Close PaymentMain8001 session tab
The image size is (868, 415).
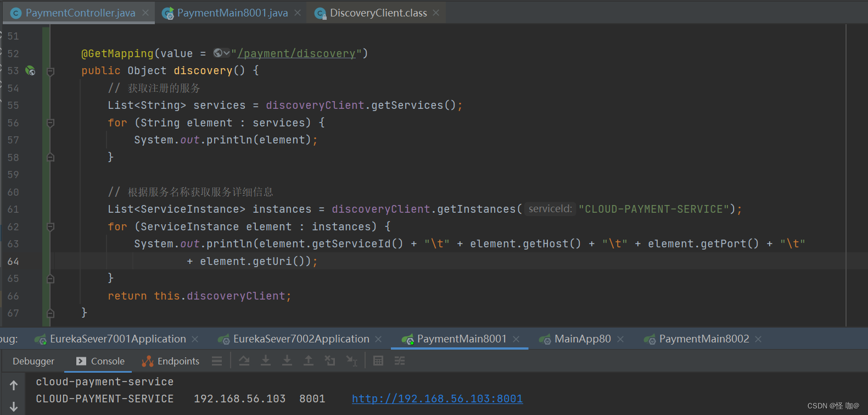516,340
